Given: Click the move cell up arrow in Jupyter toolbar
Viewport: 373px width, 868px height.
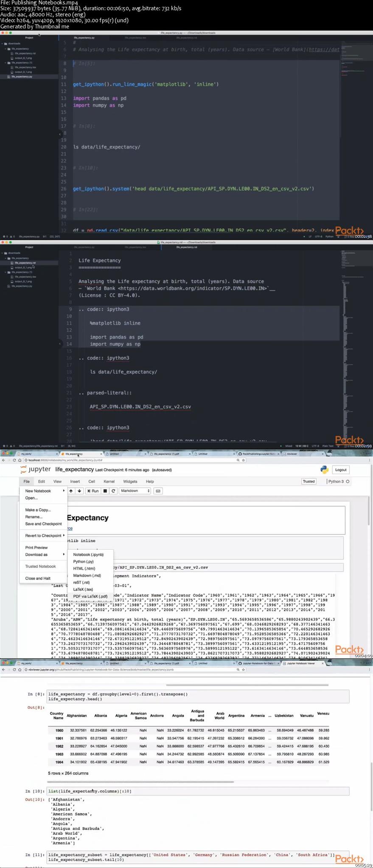Looking at the screenshot, I should tap(71, 491).
